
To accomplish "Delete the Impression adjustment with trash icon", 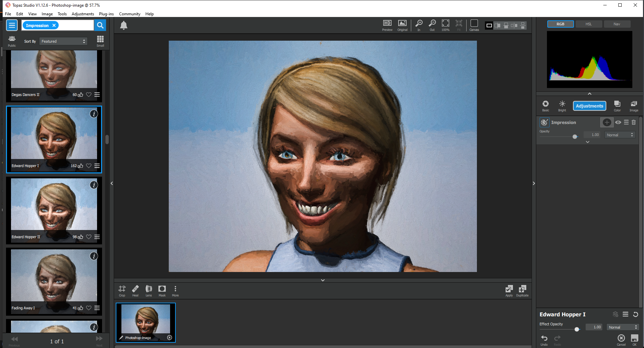I will coord(634,122).
